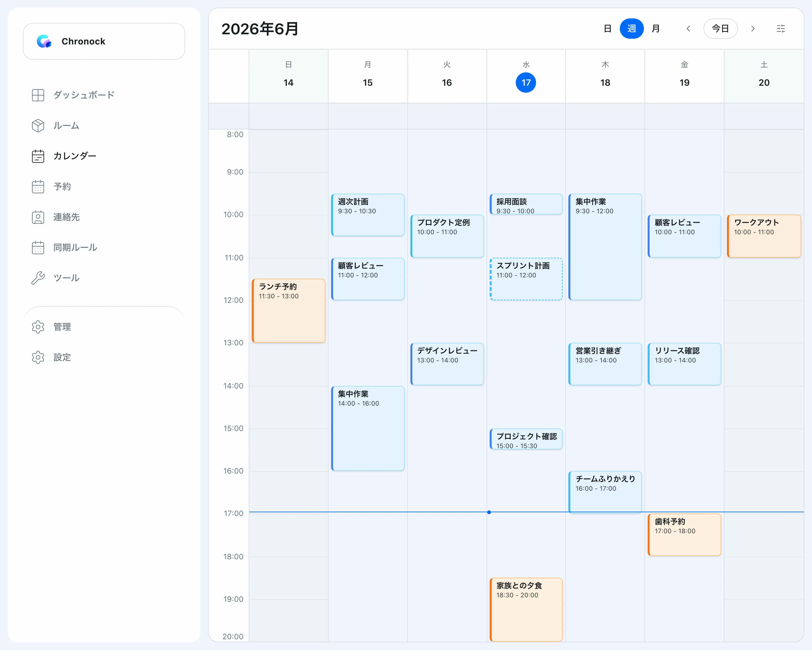812x650 pixels.
Task: Jump to 今日 today button
Action: click(x=720, y=29)
